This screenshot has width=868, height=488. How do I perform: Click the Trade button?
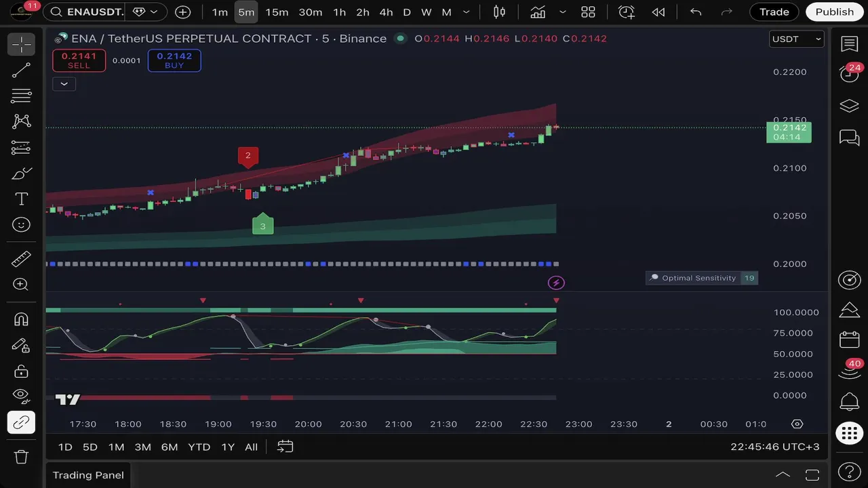point(774,12)
